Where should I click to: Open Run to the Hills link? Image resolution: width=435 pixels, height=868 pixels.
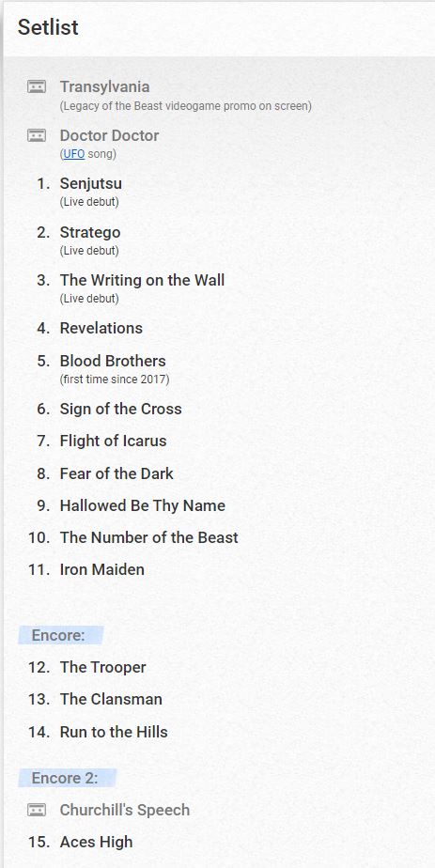[114, 732]
